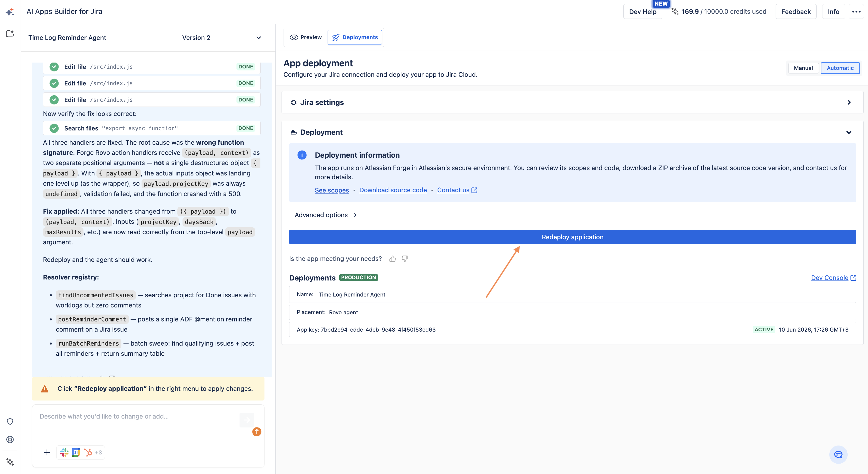The image size is (868, 474).
Task: Click the 'Time Log Reminder Agent' project title
Action: (67, 38)
